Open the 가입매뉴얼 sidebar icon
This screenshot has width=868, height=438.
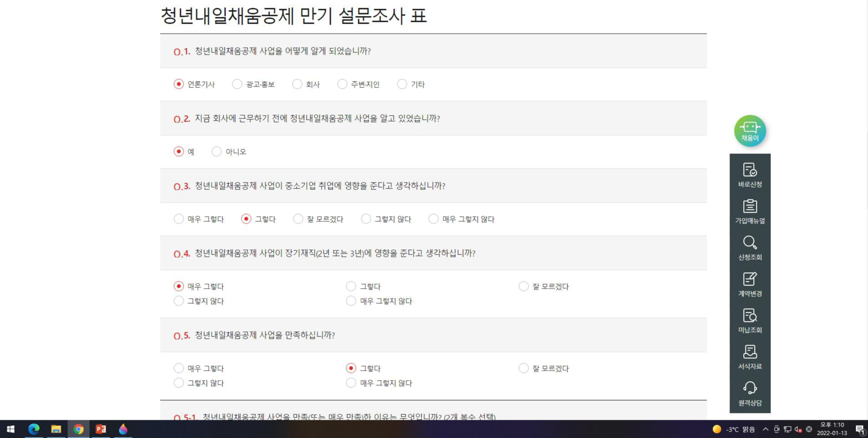[750, 212]
